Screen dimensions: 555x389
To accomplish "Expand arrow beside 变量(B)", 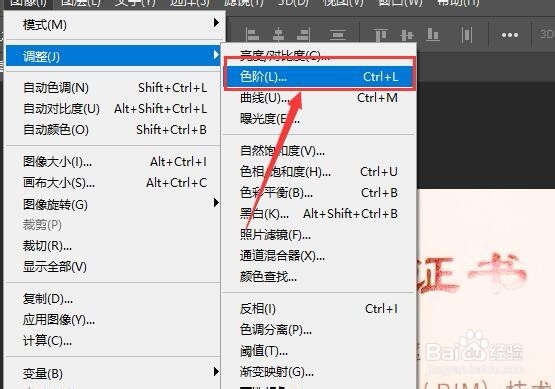I will (216, 372).
